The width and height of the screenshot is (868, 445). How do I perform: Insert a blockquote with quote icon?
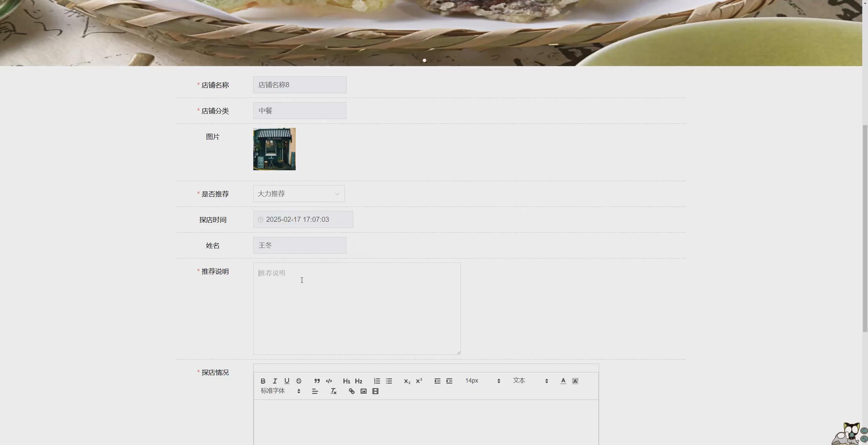point(317,381)
